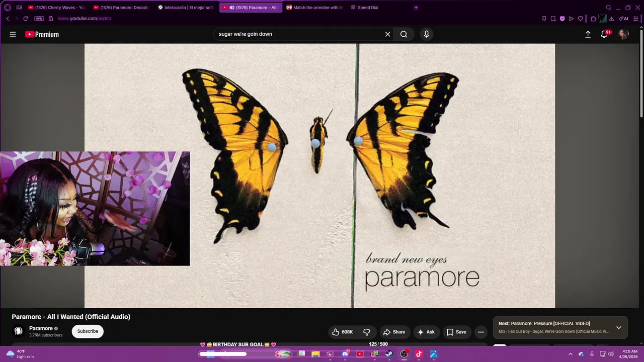Reload the current page
The width and height of the screenshot is (644, 362).
coord(26,19)
